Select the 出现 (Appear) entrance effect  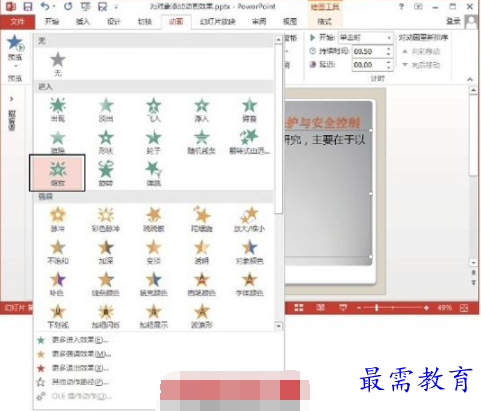coord(58,110)
